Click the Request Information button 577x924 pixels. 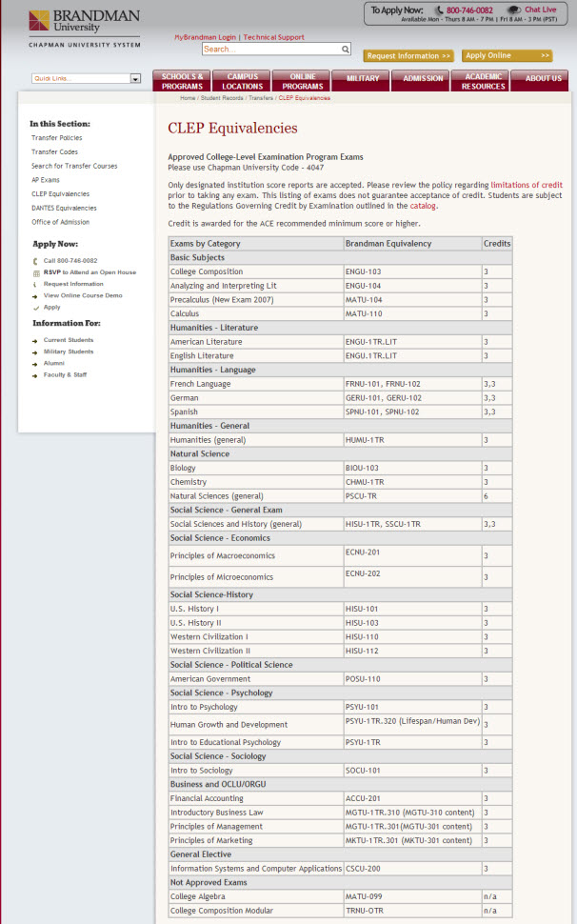pos(408,56)
